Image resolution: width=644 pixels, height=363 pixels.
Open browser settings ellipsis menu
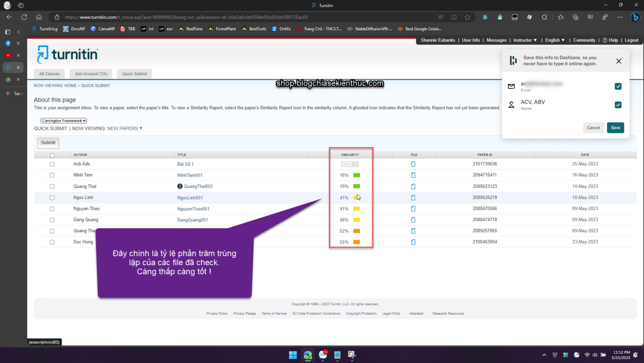point(620,17)
